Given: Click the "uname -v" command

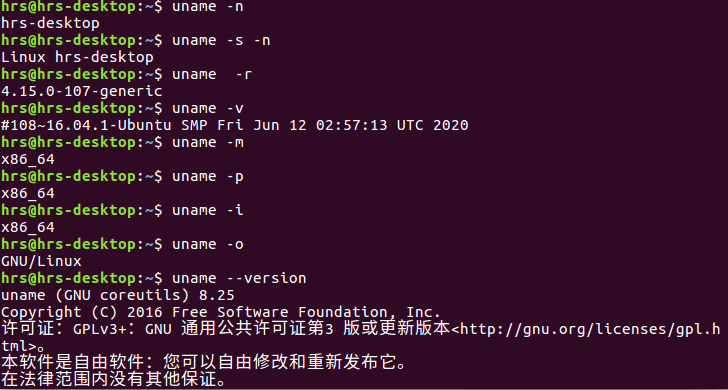Looking at the screenshot, I should click(208, 109).
